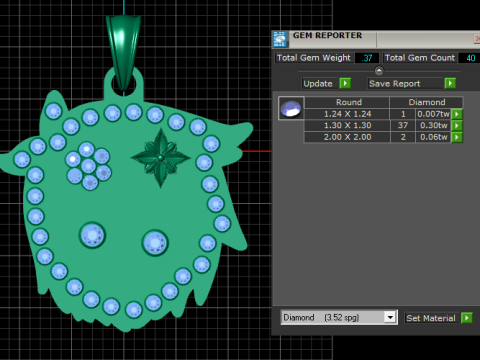
Task: Click the 0.06tw weight cell
Action: 433,137
